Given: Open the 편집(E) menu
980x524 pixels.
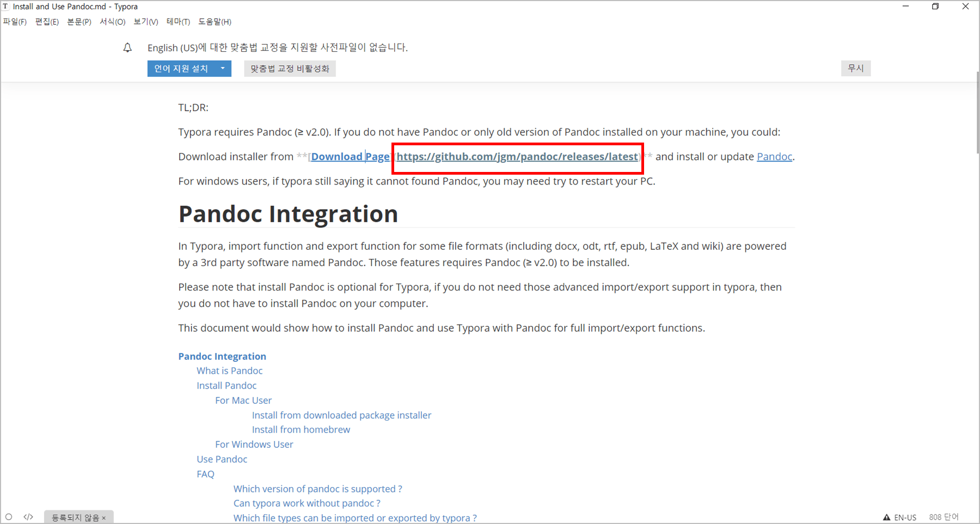Looking at the screenshot, I should (x=47, y=22).
